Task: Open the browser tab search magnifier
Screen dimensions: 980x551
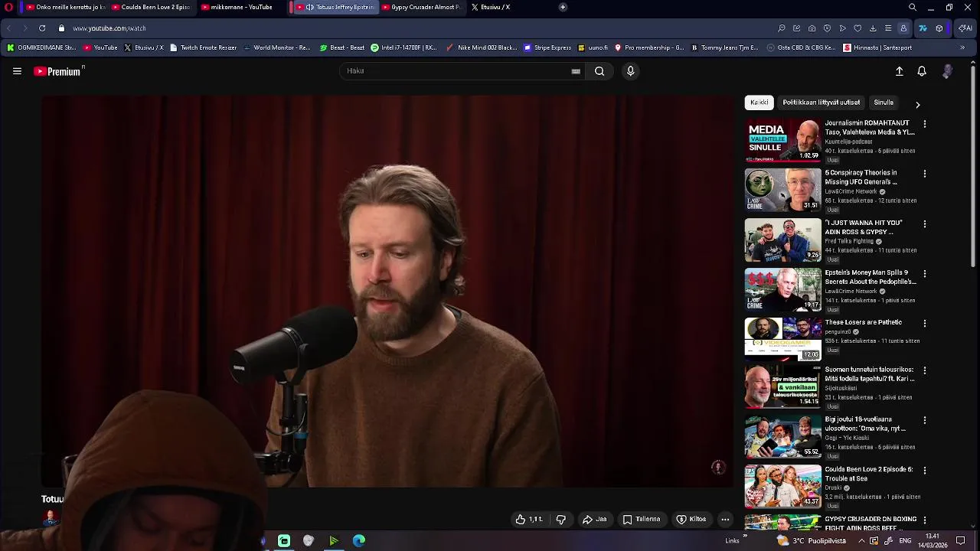Action: (x=913, y=7)
